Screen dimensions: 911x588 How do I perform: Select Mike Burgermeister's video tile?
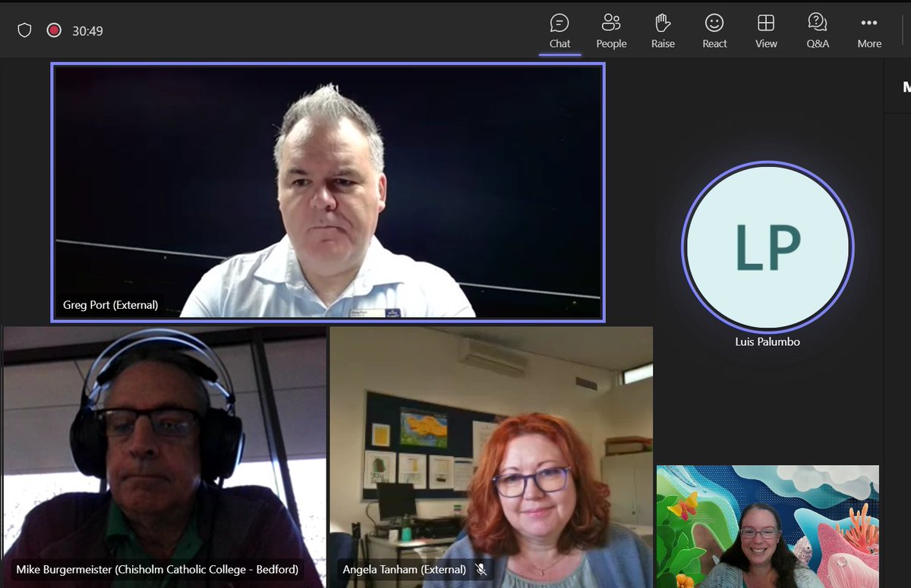(x=163, y=457)
